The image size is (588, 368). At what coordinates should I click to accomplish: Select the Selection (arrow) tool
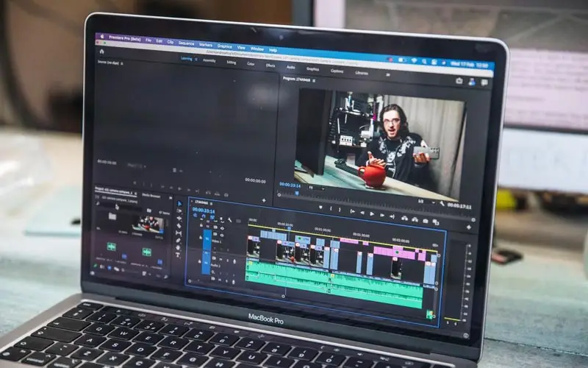coord(179,204)
